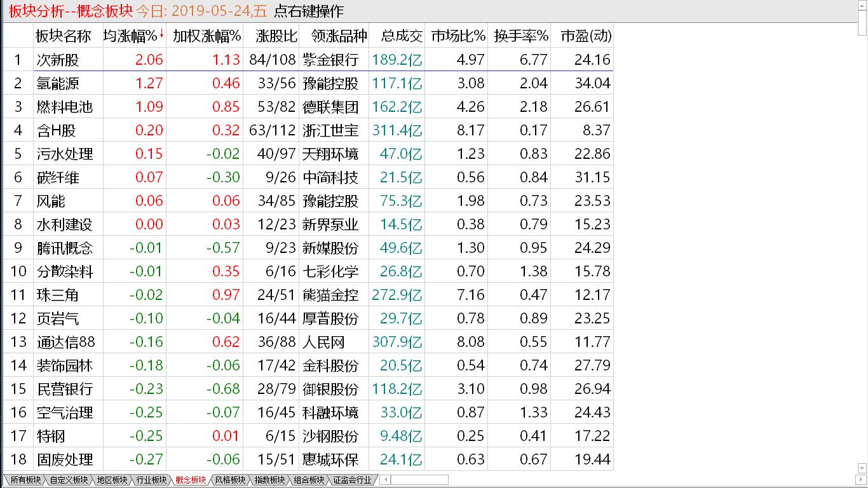Click leading stock 中简科技
The height and width of the screenshot is (488, 868).
coord(330,177)
